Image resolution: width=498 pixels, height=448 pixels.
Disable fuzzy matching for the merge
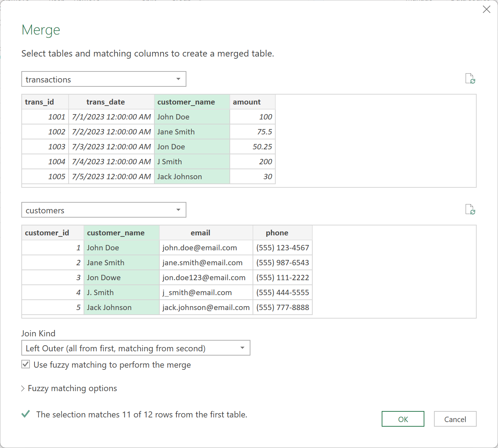(x=25, y=364)
